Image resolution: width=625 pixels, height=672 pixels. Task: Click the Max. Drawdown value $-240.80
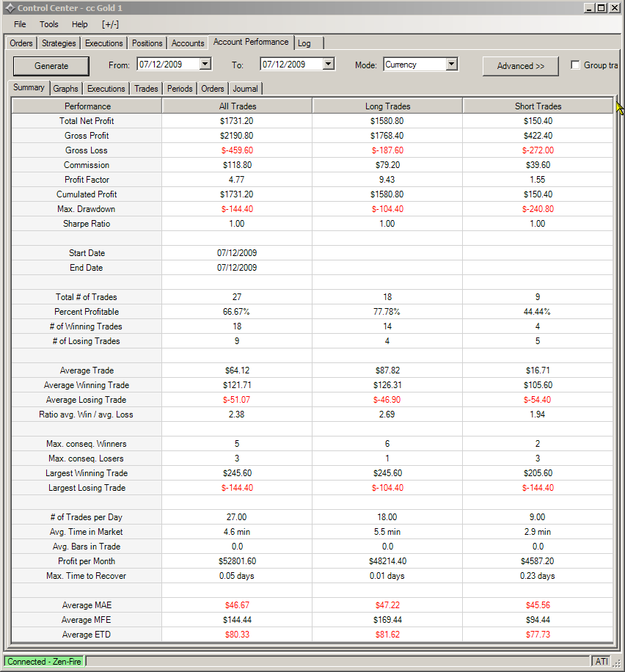(538, 208)
